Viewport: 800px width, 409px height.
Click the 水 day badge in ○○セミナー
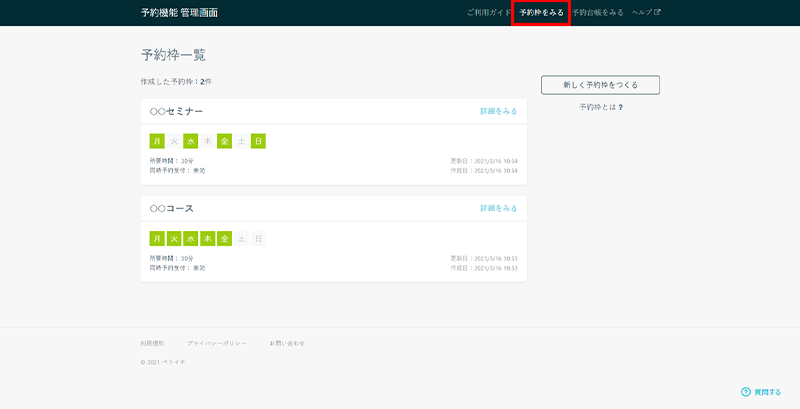pyautogui.click(x=190, y=141)
